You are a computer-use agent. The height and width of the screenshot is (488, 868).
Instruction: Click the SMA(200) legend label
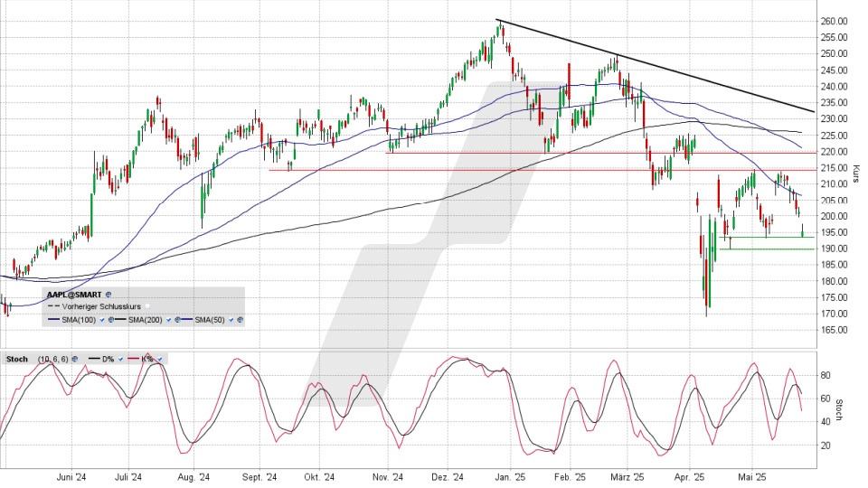[x=145, y=320]
